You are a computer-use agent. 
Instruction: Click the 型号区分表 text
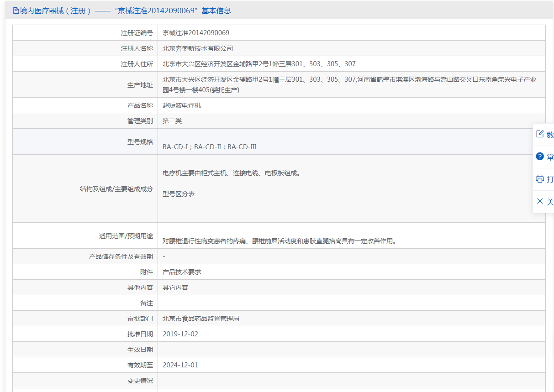pos(179,194)
